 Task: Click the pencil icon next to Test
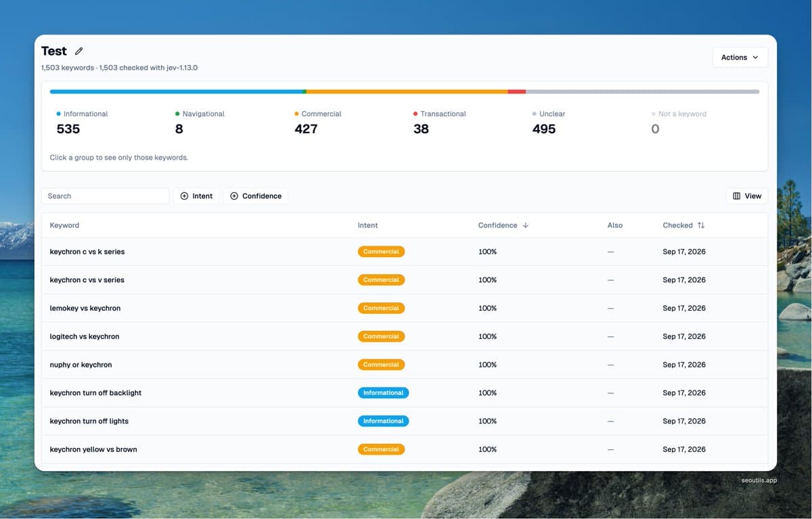(79, 51)
